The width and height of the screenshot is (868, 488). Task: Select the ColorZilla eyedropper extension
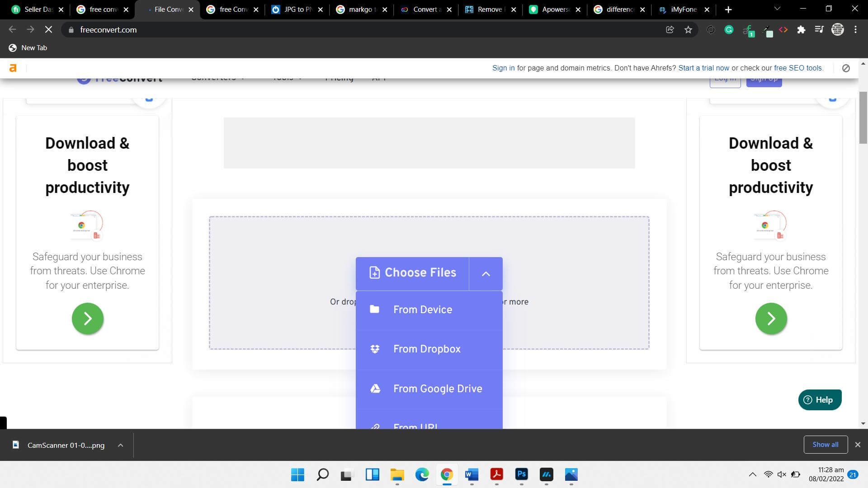pyautogui.click(x=767, y=30)
